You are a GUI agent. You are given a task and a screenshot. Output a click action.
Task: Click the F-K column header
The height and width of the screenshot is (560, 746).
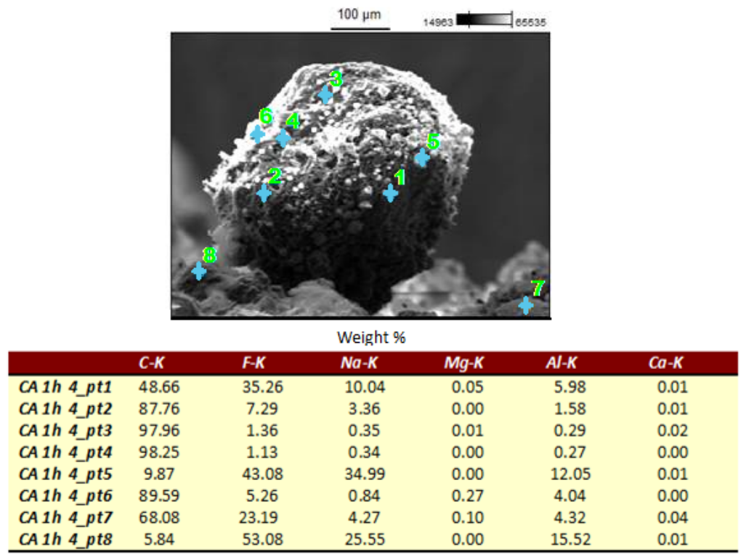coord(253,363)
